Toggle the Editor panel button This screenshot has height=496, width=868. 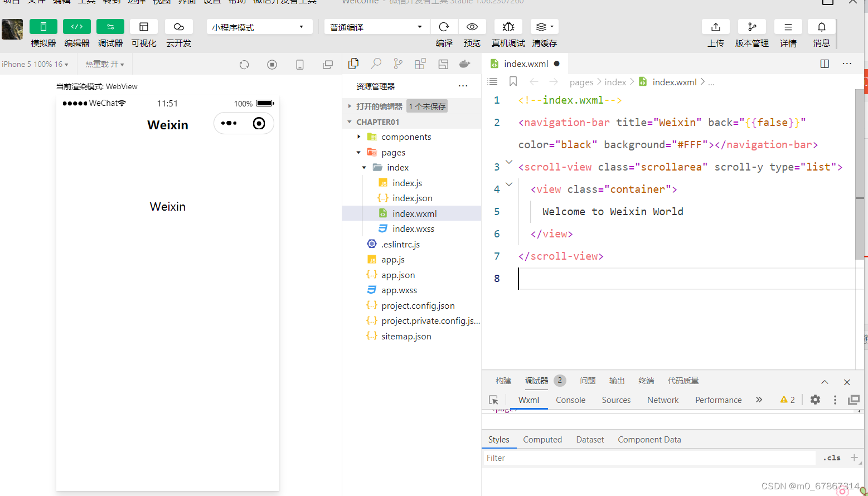[76, 27]
